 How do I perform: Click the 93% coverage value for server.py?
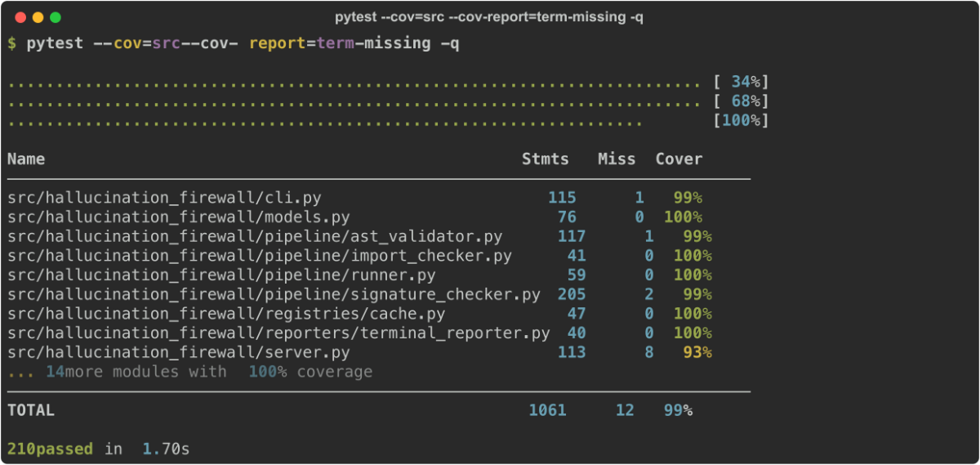[697, 353]
